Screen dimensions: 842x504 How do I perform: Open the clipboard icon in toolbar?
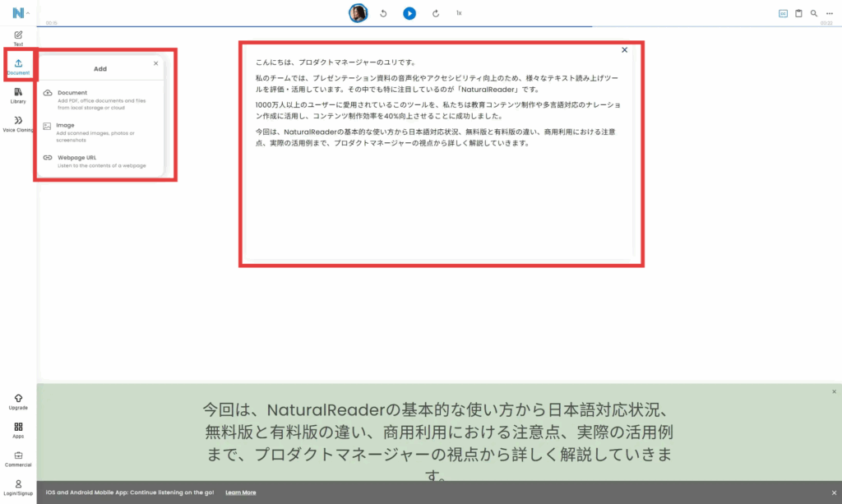(798, 13)
